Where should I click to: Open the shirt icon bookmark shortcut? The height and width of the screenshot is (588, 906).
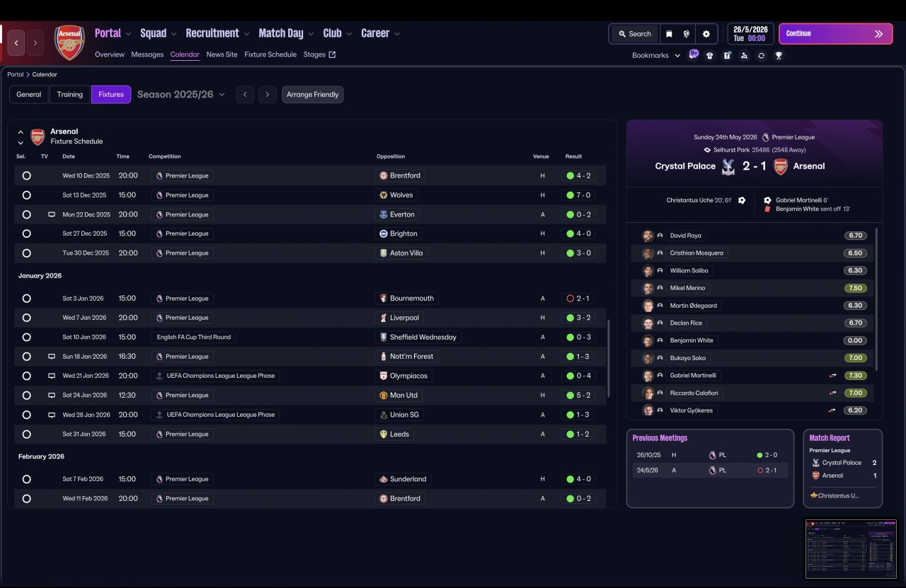coord(710,55)
